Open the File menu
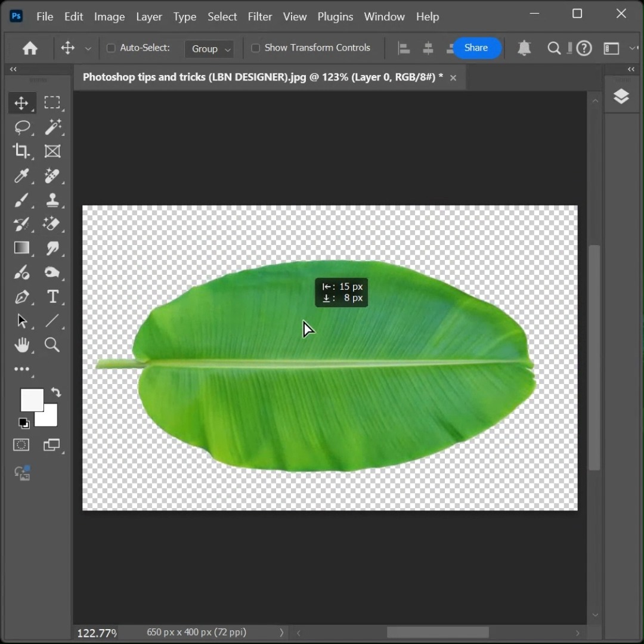Image resolution: width=644 pixels, height=644 pixels. [45, 17]
